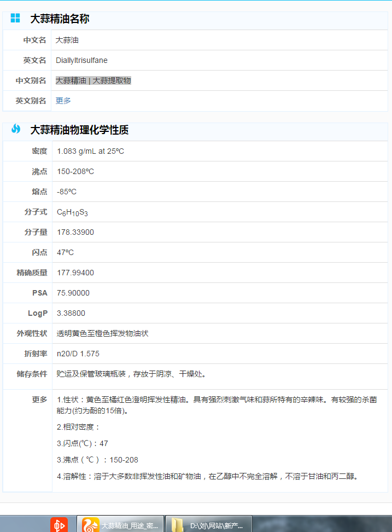Click the PSA row label
This screenshot has height=532, width=392.
[x=40, y=293]
